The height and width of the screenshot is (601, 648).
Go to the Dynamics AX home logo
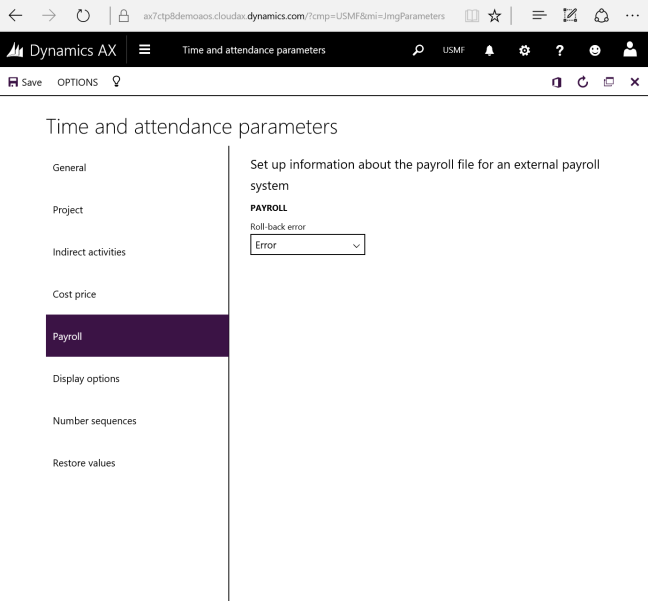tap(62, 50)
